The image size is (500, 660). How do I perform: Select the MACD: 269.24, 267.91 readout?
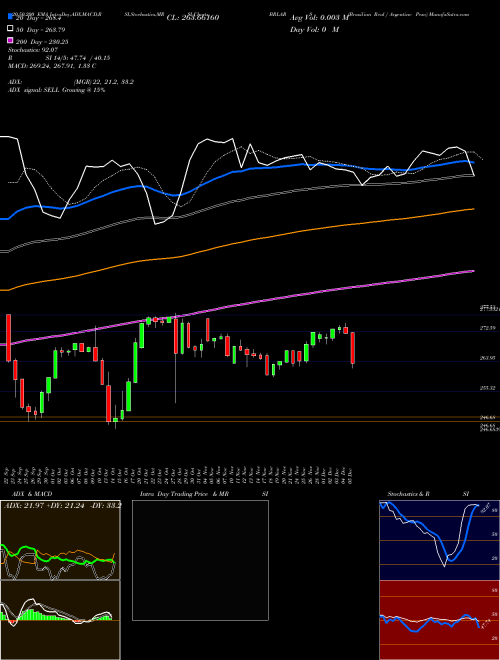click(x=52, y=66)
